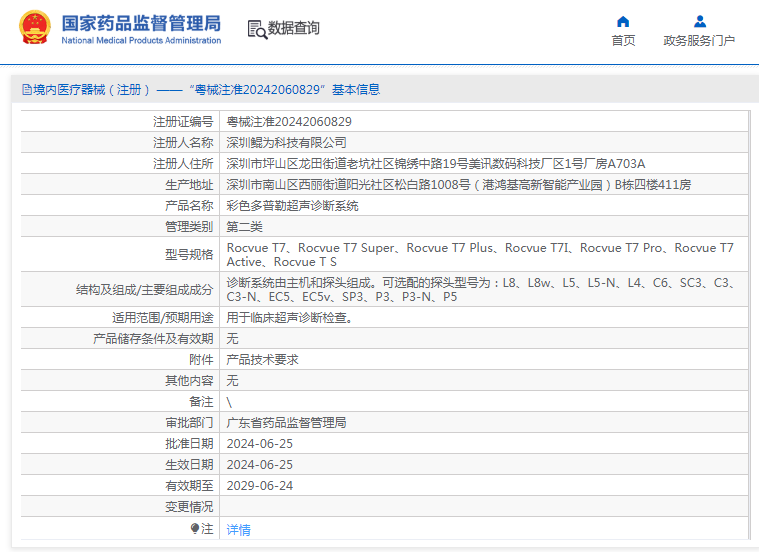Viewport: 759px width, 552px height.
Task: Open the 详情 details link
Action: (x=239, y=529)
